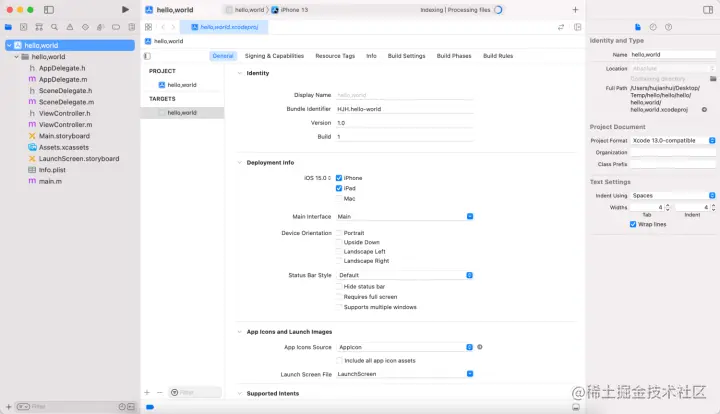
Task: Switch to the Info tab
Action: pos(371,56)
